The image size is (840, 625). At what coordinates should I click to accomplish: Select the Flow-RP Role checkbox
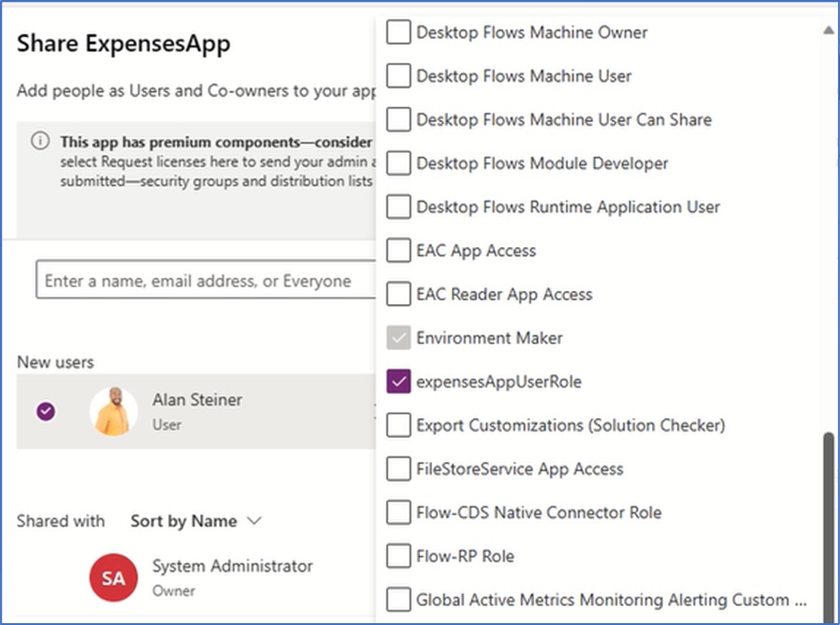point(398,556)
